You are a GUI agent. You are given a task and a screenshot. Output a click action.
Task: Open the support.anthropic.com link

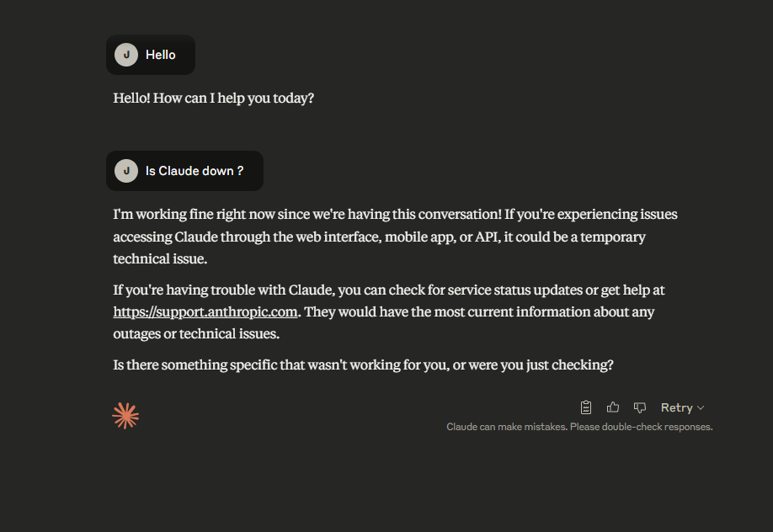coord(205,311)
